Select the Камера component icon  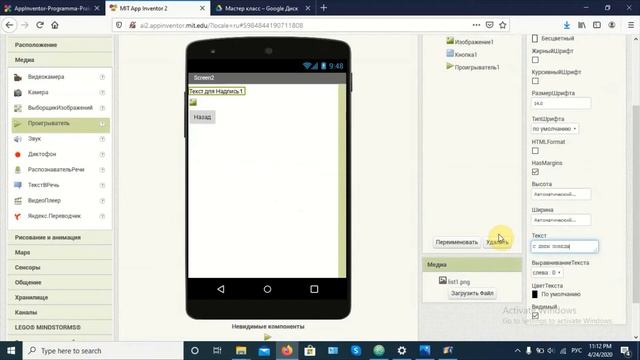18,93
